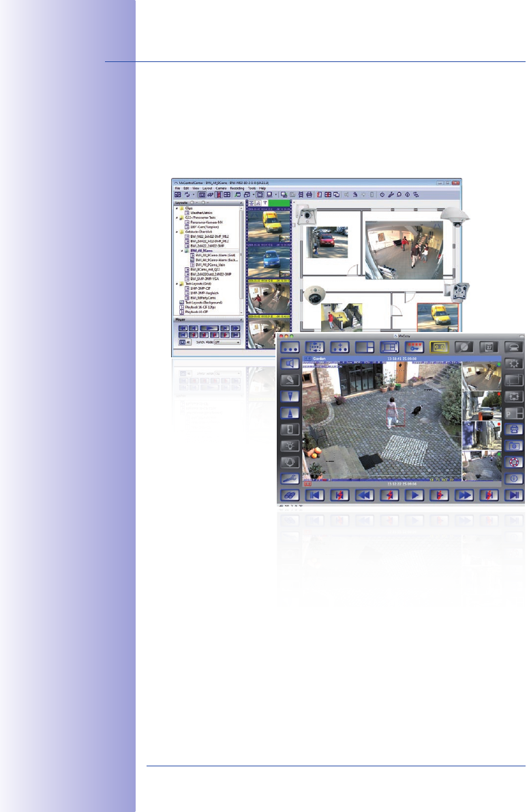This screenshot has width=529, height=812.
Task: Open the File menu in MxControlCenter
Action: coord(177,188)
